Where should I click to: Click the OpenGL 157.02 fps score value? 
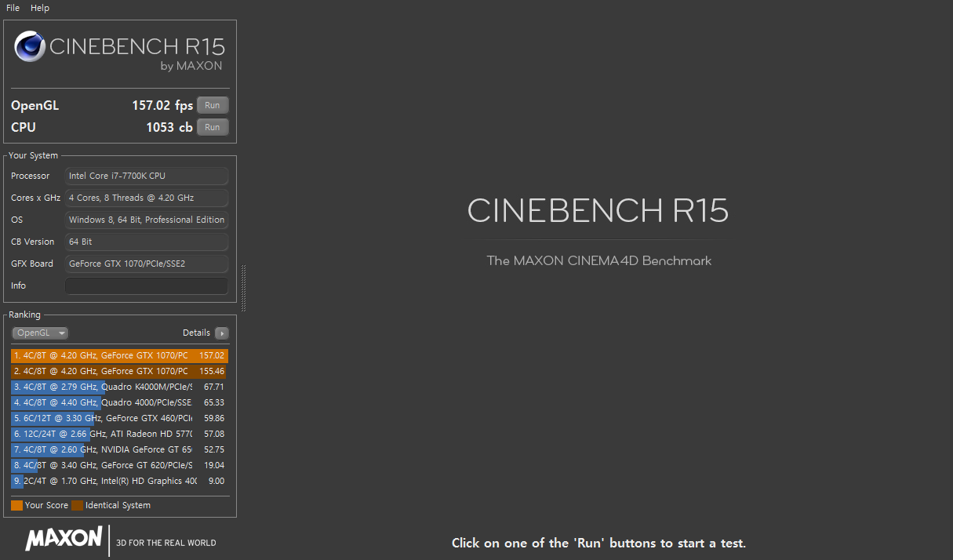162,106
